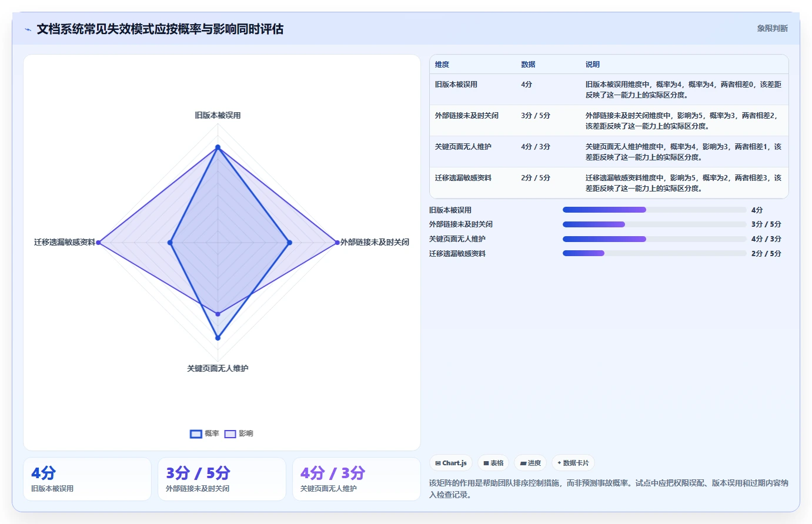The width and height of the screenshot is (812, 524).
Task: Click the description beginning 迁移遗漏敏感资料维度中
Action: coord(683,183)
